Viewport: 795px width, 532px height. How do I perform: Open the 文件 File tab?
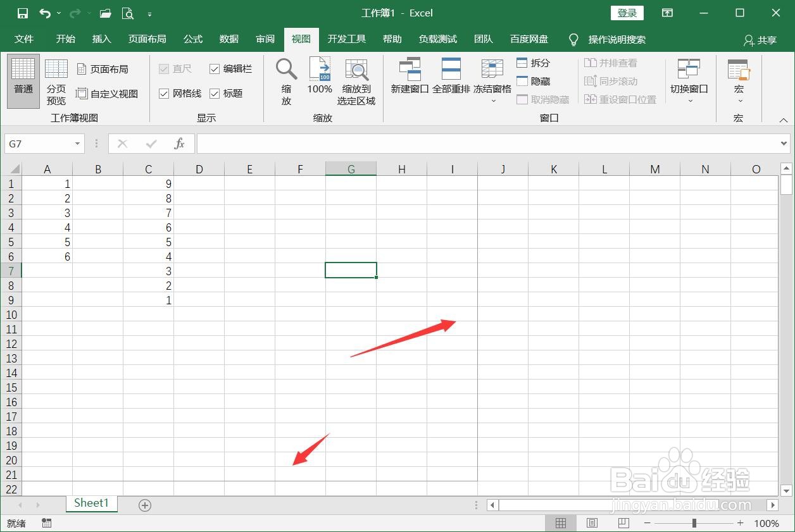tap(24, 39)
